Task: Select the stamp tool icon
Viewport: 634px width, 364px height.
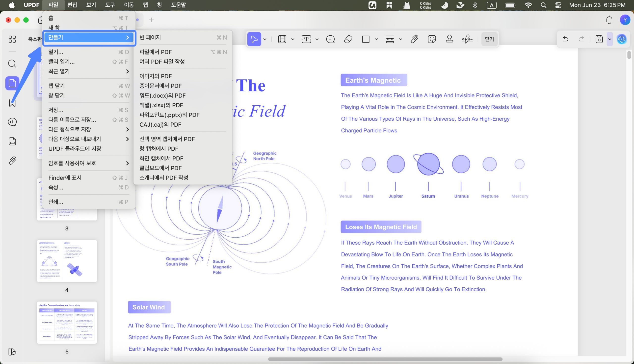Action: pyautogui.click(x=449, y=39)
